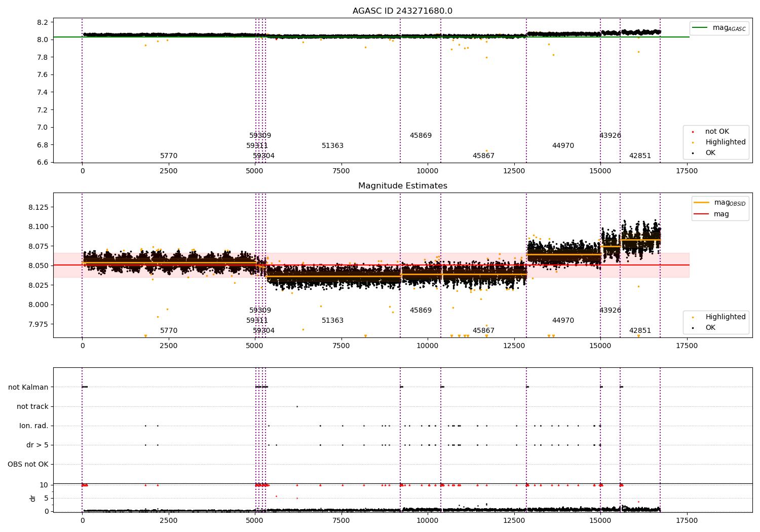Screen dimensions: 760x532
Task: Click obsid label 45867 in the top plot
Action: tap(483, 156)
